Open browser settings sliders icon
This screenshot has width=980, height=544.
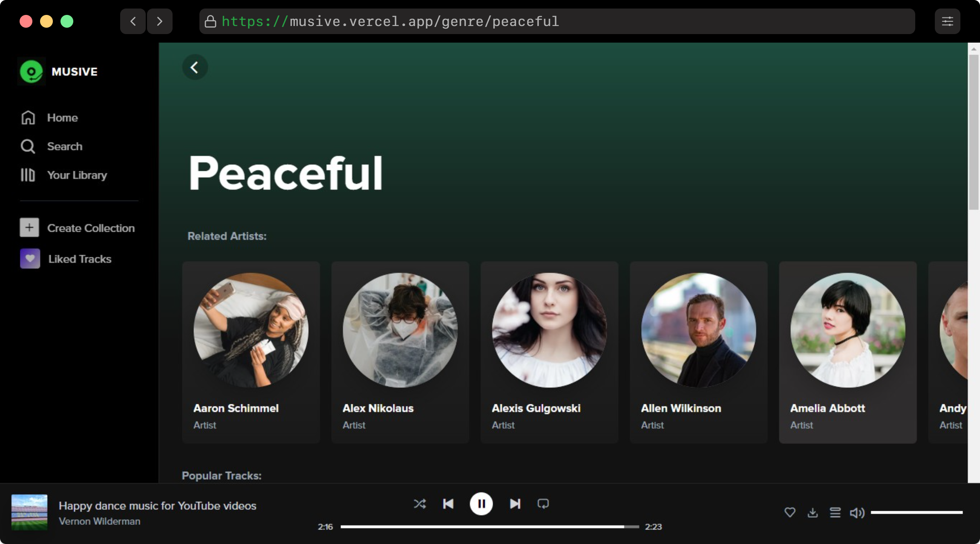(947, 21)
